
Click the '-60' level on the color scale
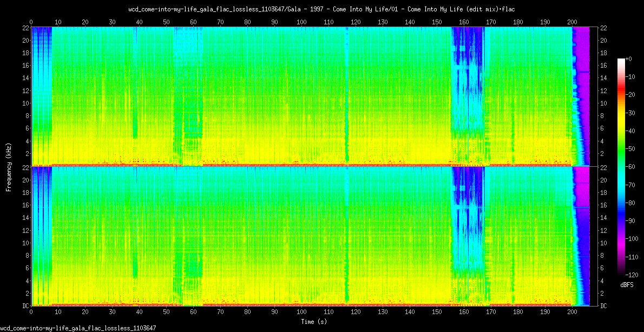[x=629, y=166]
